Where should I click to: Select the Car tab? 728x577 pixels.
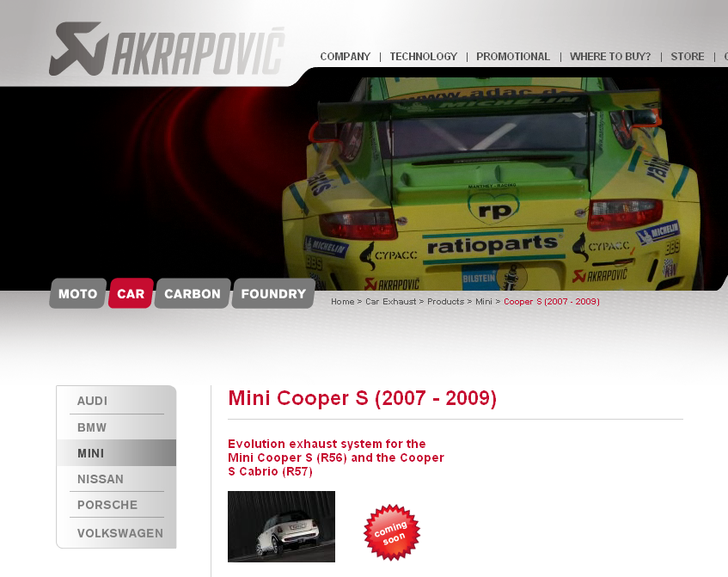(131, 294)
